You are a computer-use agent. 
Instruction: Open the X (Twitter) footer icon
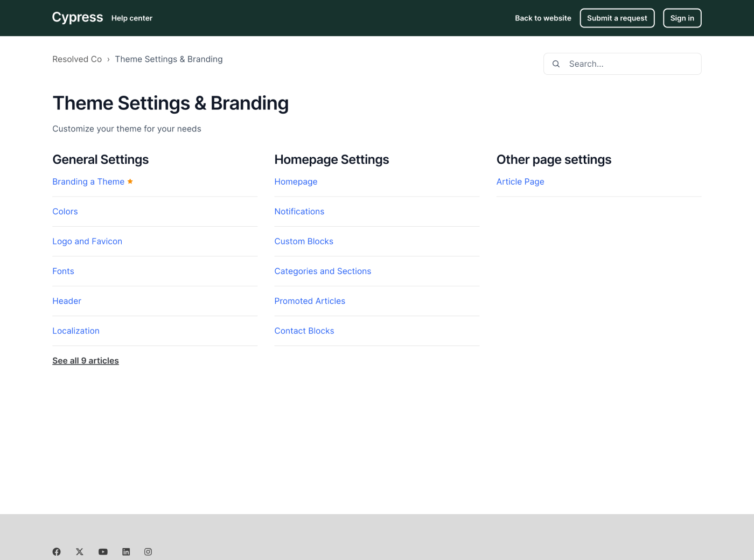[x=80, y=551]
